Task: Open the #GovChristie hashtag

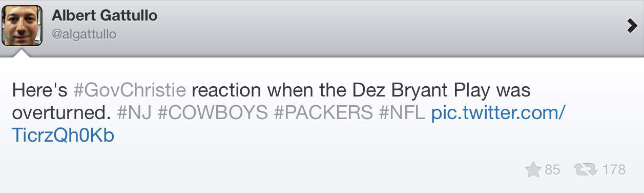Action: tap(130, 91)
